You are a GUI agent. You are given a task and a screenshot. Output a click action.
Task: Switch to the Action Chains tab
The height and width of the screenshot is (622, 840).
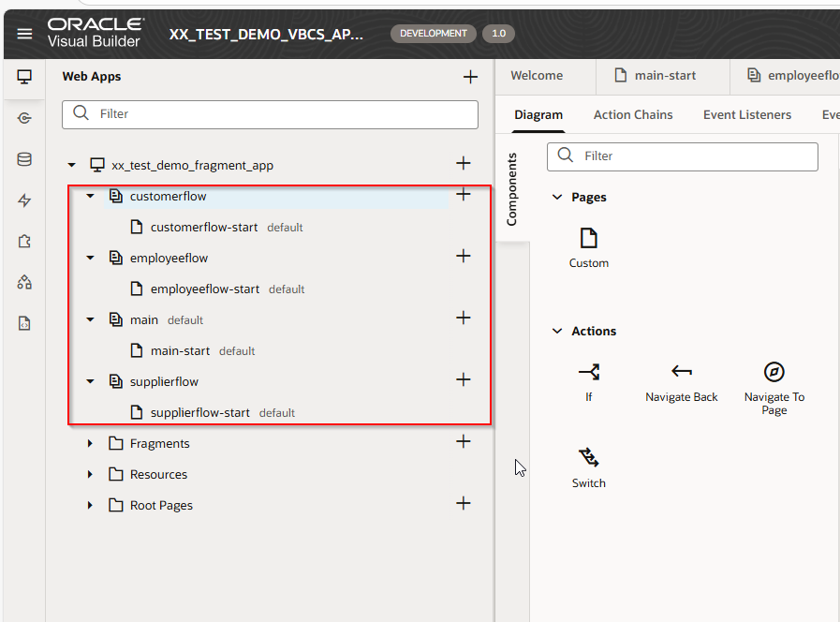click(x=633, y=115)
